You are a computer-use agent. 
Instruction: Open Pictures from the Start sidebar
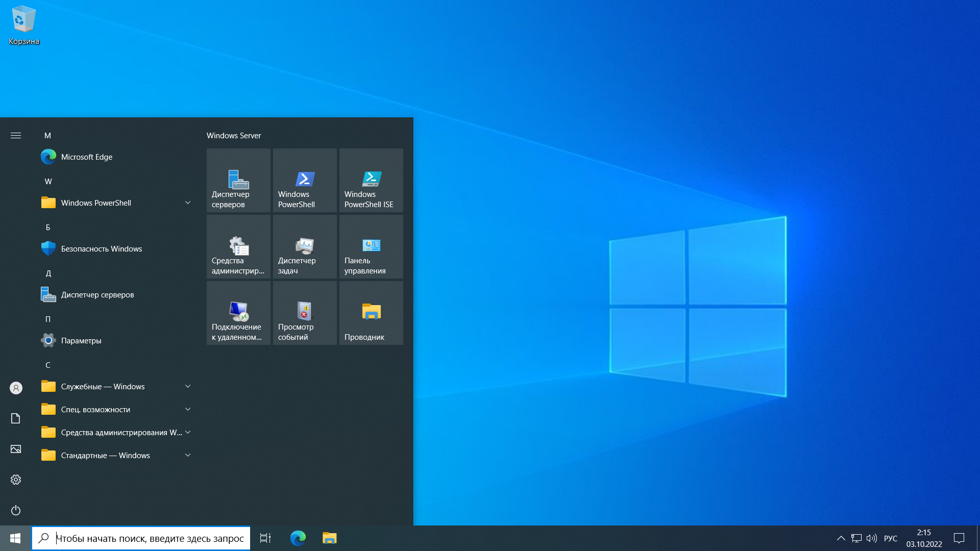(x=16, y=449)
